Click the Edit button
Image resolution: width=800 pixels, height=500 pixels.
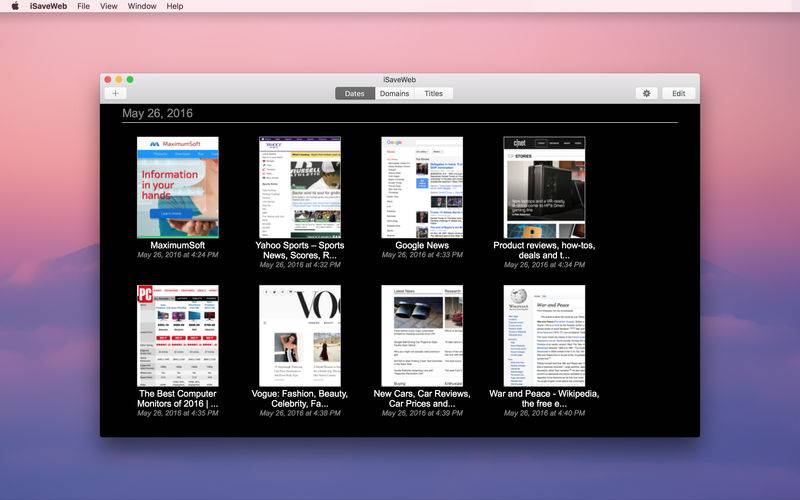pyautogui.click(x=679, y=93)
